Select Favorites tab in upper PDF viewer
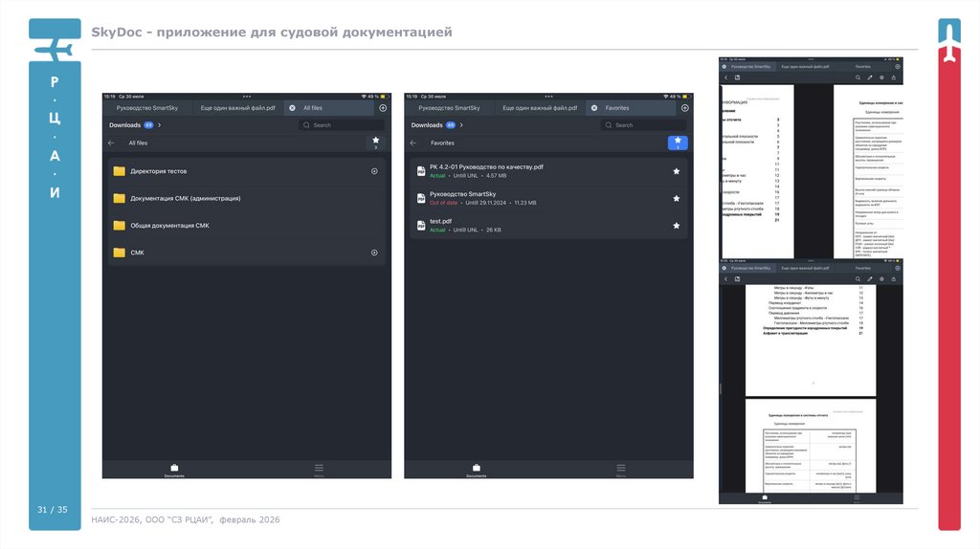This screenshot has height=549, width=980. pyautogui.click(x=863, y=66)
